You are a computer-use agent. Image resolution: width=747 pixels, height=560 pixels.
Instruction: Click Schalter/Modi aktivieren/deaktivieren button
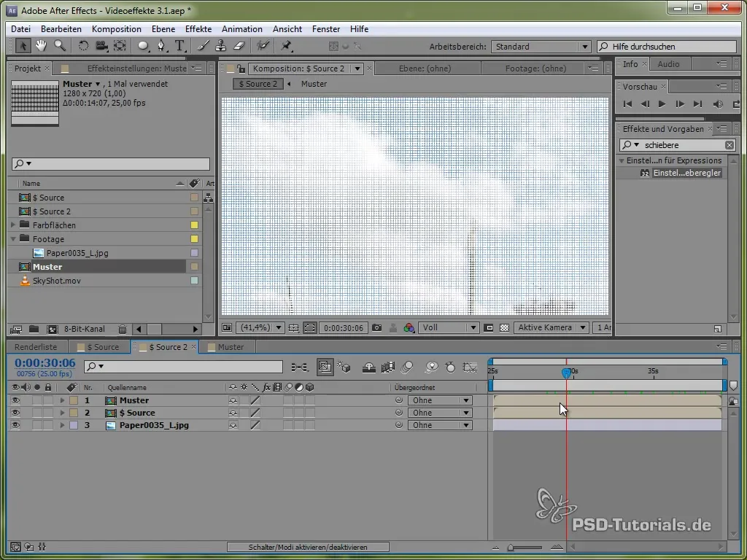308,547
